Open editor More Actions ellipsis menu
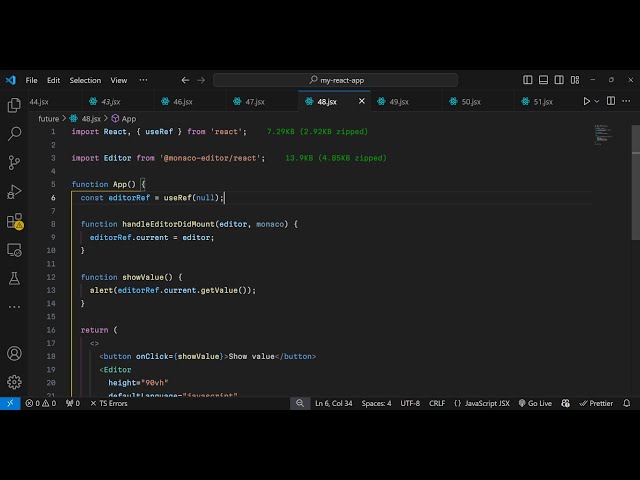The height and width of the screenshot is (480, 640). (x=628, y=101)
